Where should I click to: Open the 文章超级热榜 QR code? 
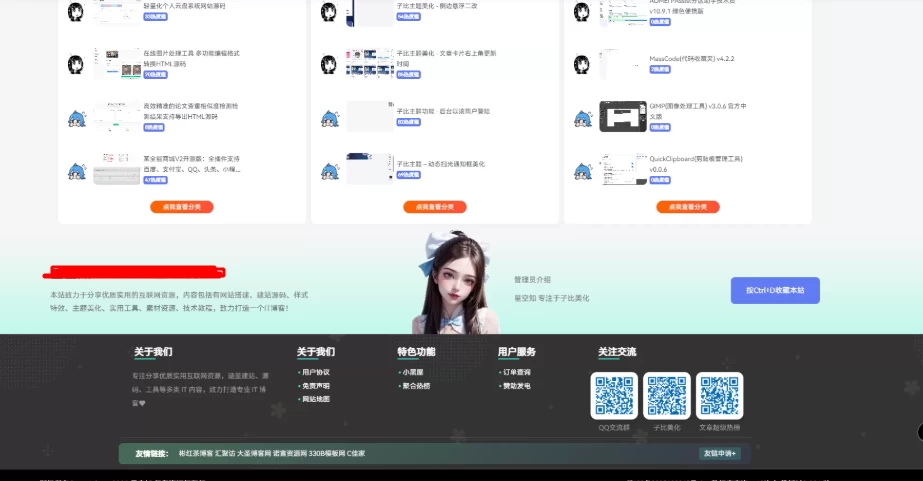[719, 396]
